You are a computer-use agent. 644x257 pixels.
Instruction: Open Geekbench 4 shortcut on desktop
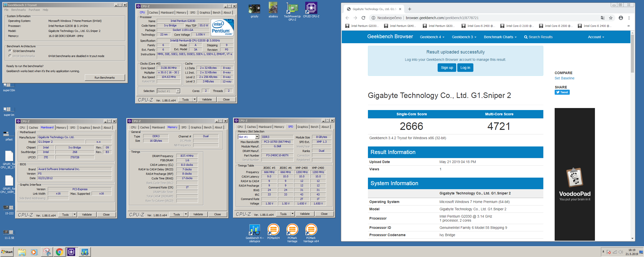click(x=254, y=233)
